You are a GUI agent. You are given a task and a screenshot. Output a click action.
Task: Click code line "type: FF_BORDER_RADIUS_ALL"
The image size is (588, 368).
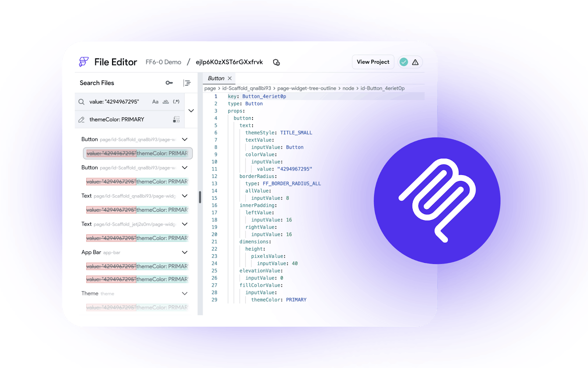coord(283,183)
